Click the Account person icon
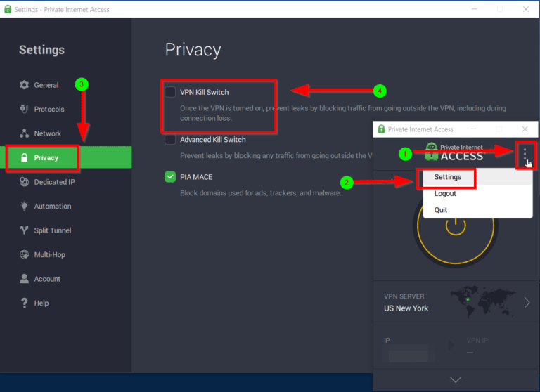The image size is (540, 392). pos(24,279)
